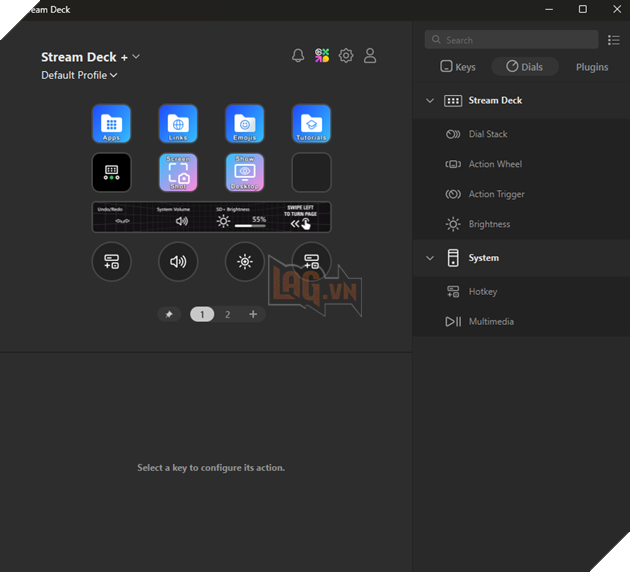
Task: Open the Default Profile dropdown
Action: tap(79, 75)
